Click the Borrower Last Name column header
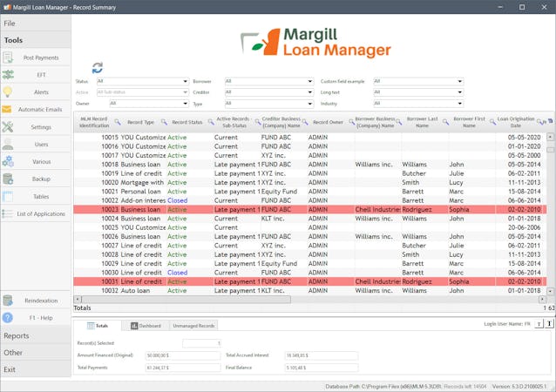556x392 pixels. 422,122
